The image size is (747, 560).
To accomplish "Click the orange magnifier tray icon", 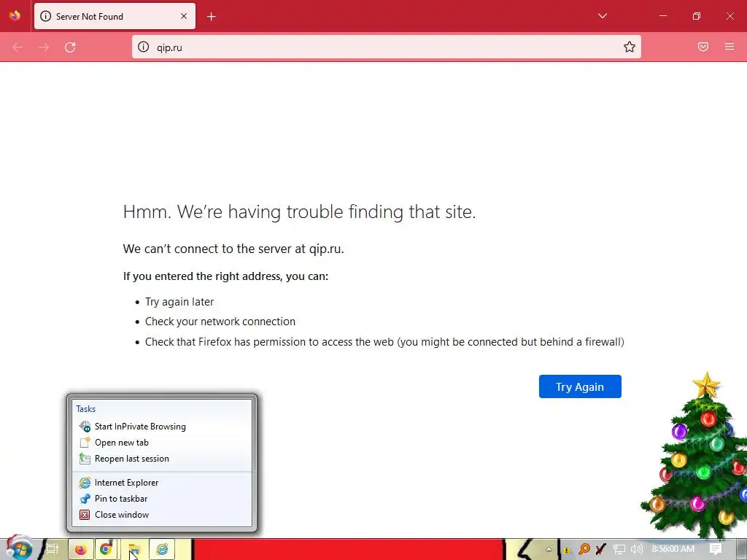I will [584, 550].
